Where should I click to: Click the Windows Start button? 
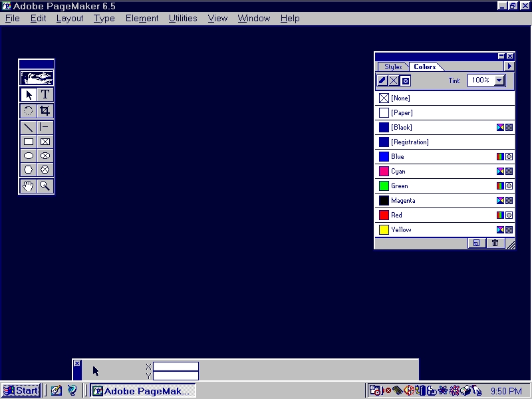(21, 390)
